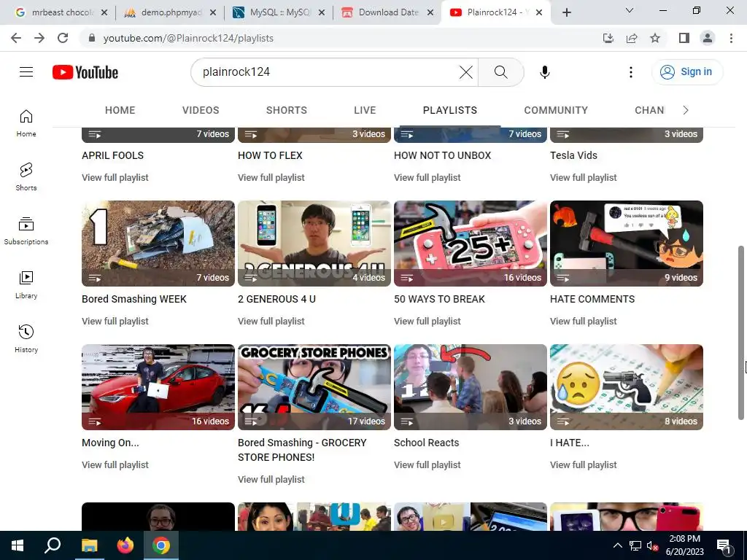Open notification center icon
Viewport: 747px width, 560px height.
point(724,545)
